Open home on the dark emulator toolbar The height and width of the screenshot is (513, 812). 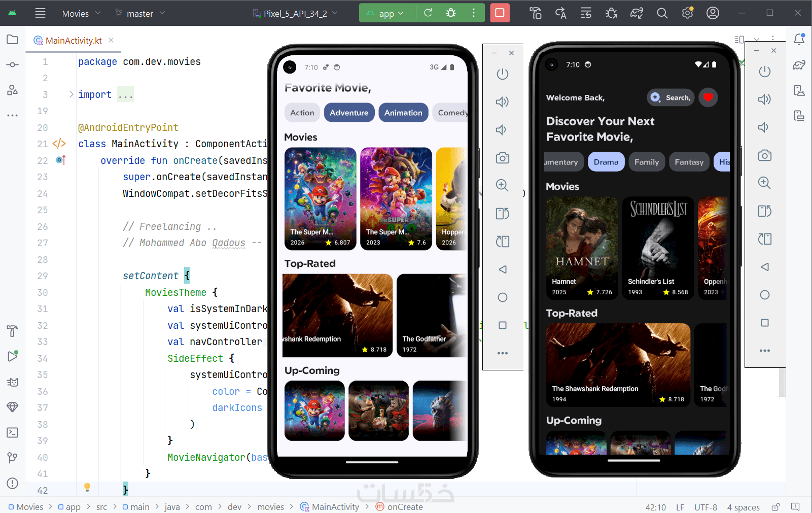(764, 295)
